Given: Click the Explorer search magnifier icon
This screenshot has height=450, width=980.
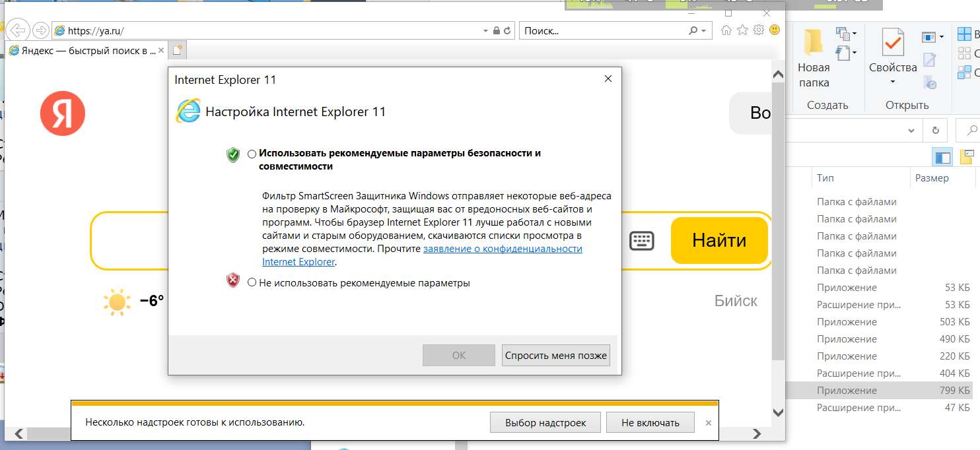Looking at the screenshot, I should [972, 130].
